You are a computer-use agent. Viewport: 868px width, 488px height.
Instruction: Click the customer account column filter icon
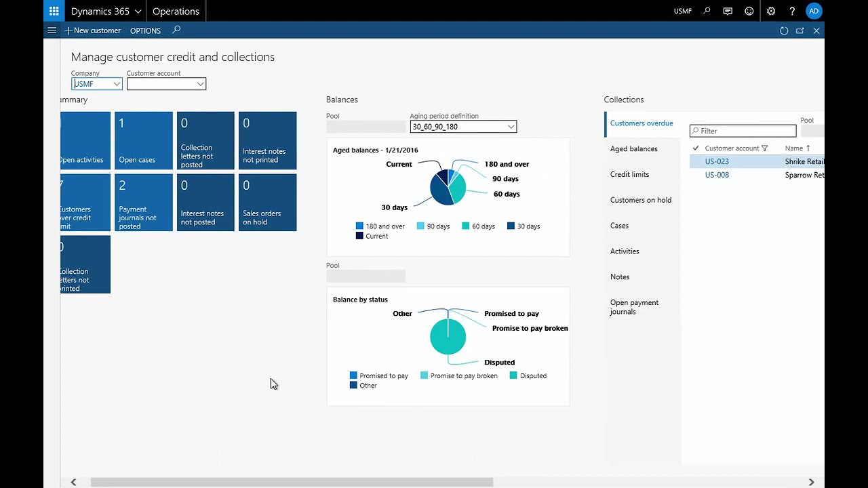(765, 148)
